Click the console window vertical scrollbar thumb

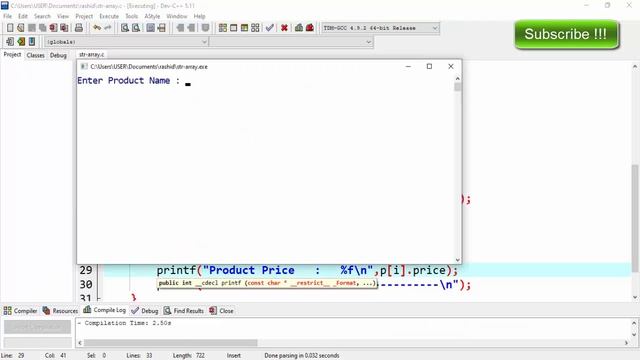coord(458,87)
